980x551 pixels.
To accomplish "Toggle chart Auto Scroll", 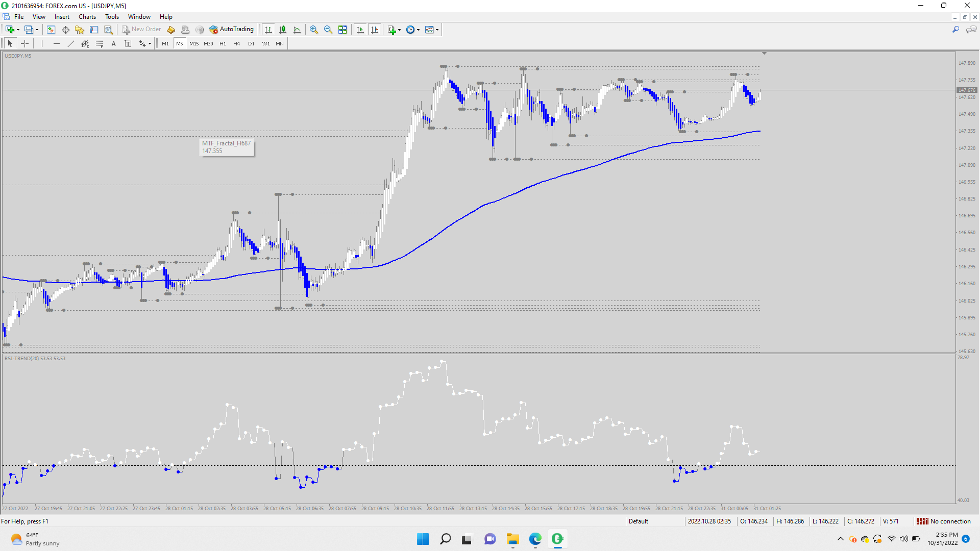I will click(x=360, y=30).
